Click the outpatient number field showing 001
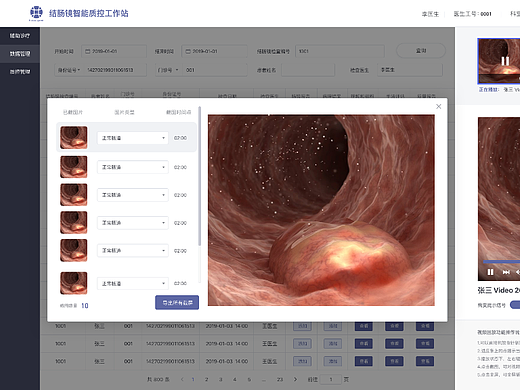This screenshot has height=390, width=520. [x=215, y=70]
